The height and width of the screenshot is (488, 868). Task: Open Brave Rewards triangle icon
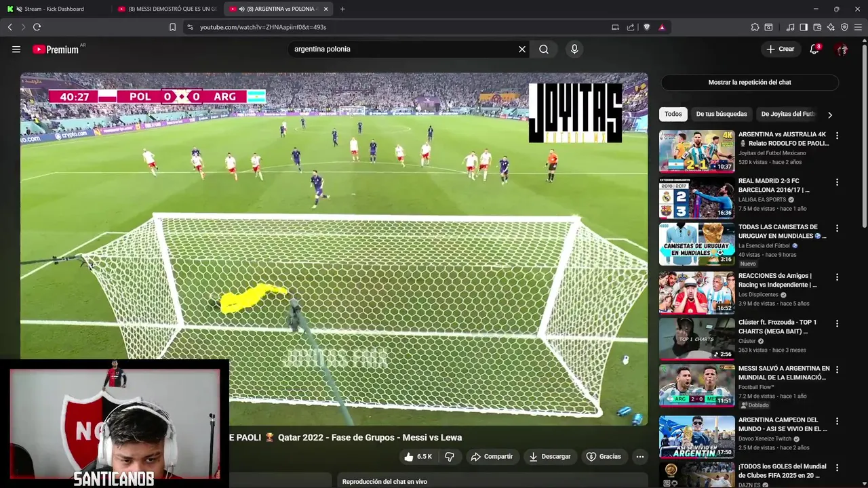[x=661, y=27]
